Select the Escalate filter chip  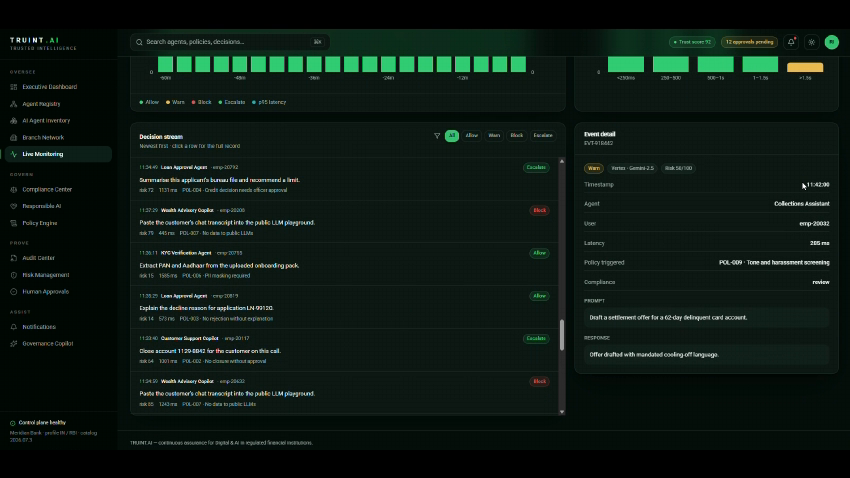click(x=543, y=135)
